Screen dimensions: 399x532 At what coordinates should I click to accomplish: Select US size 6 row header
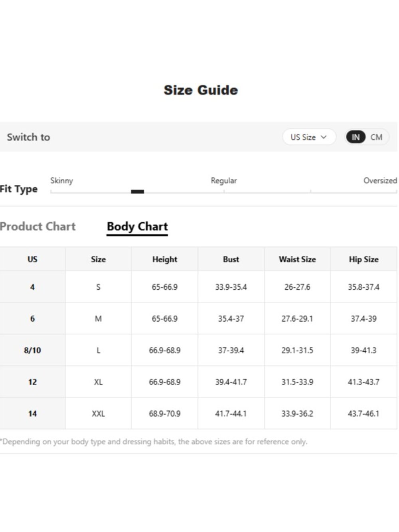pos(32,318)
